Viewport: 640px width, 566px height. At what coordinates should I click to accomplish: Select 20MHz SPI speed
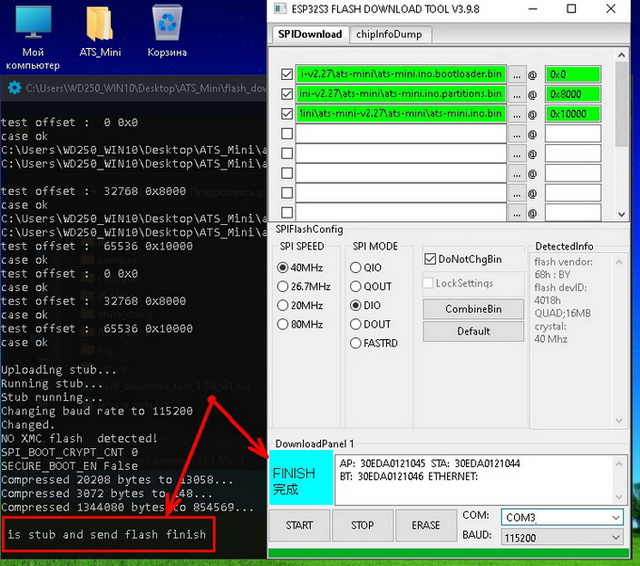click(x=300, y=305)
